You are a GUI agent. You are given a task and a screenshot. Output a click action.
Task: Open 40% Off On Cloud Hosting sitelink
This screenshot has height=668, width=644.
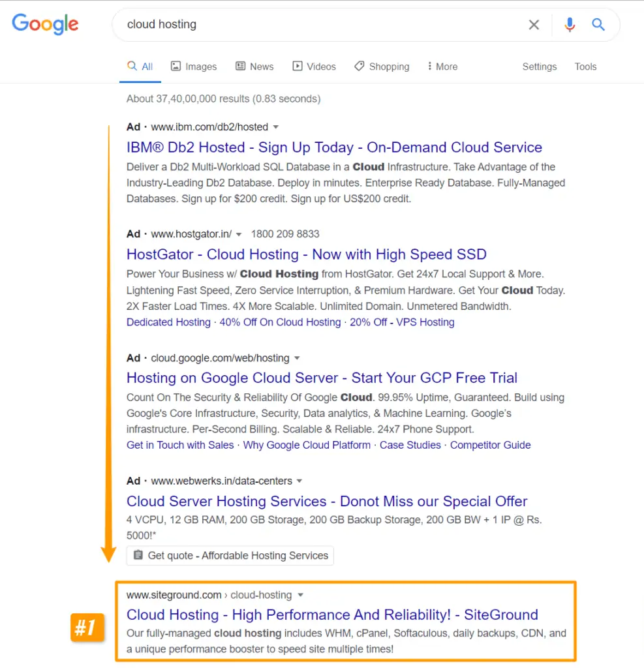tap(280, 322)
